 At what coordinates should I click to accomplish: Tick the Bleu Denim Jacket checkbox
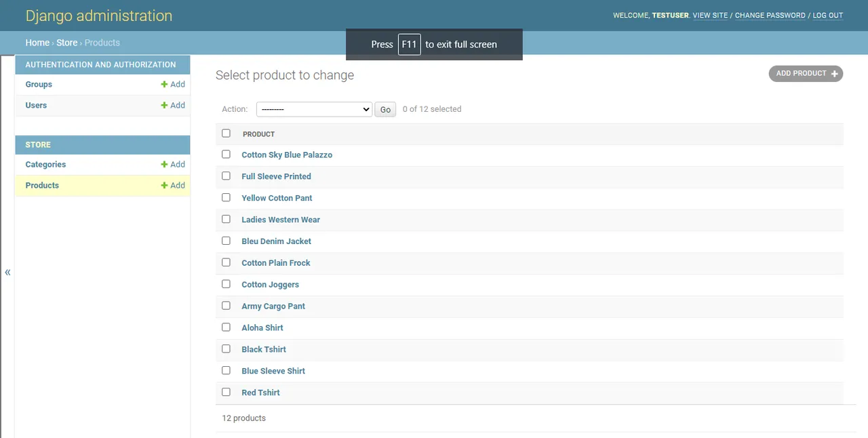226,241
